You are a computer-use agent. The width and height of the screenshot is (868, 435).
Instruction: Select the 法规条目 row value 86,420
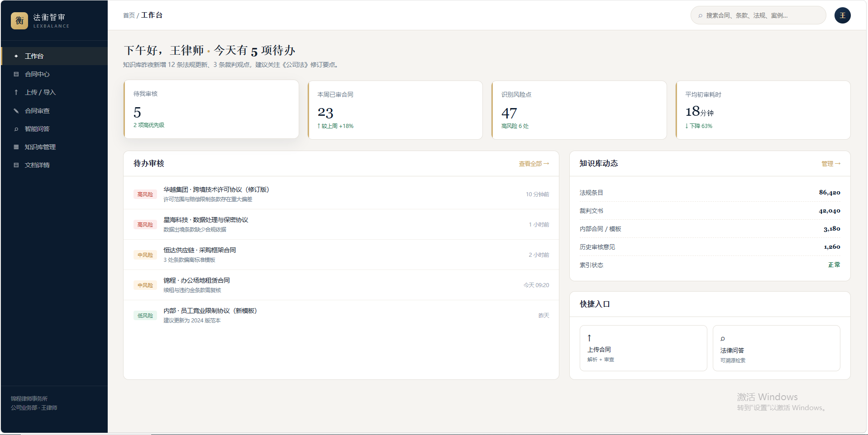(x=830, y=193)
